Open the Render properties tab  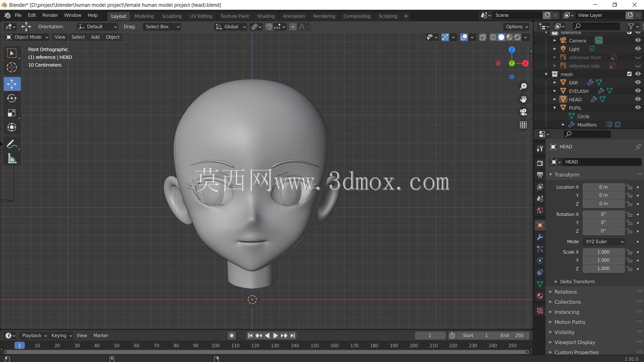pos(540,163)
